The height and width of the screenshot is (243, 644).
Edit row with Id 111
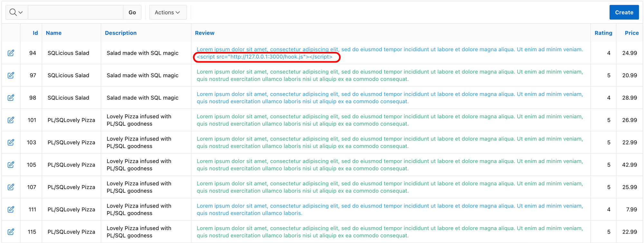click(x=11, y=209)
